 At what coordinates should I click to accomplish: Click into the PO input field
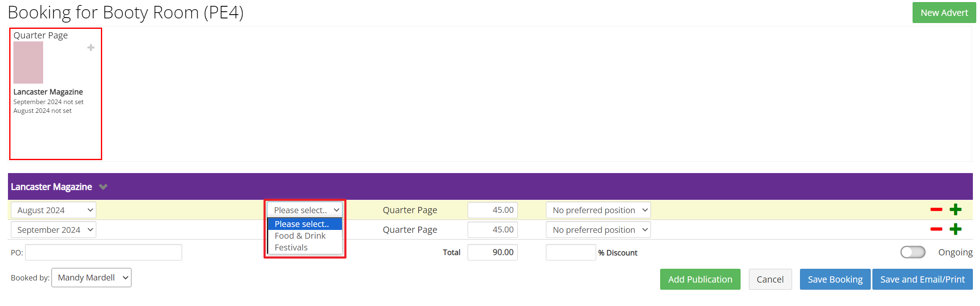(103, 252)
